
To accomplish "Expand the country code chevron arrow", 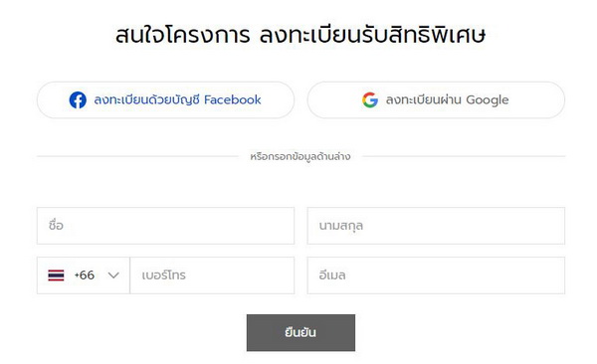I will [x=113, y=275].
